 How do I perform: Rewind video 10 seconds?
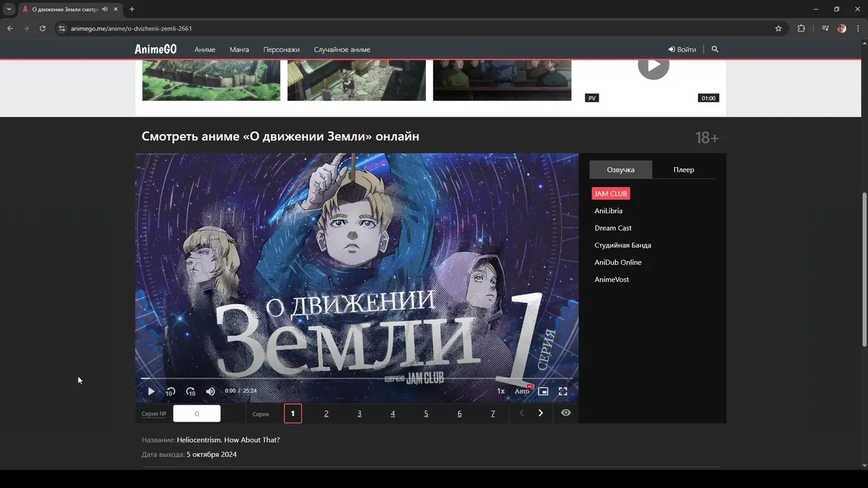pyautogui.click(x=171, y=391)
